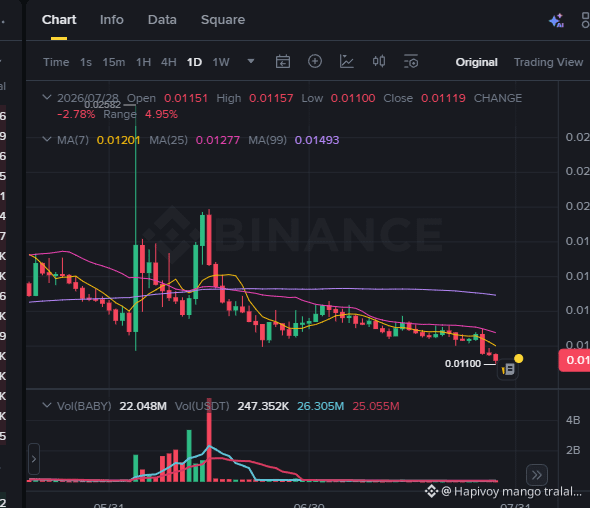
Task: Select the 4H interval
Action: [x=169, y=62]
